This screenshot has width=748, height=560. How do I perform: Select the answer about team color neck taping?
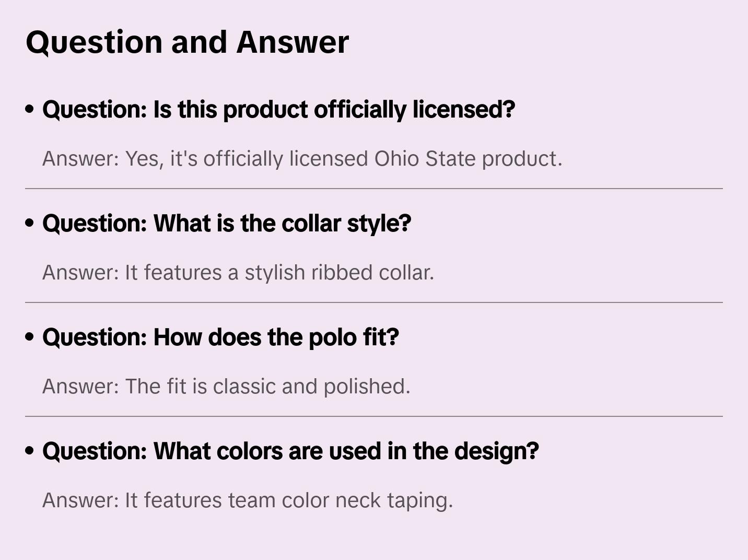(x=247, y=500)
